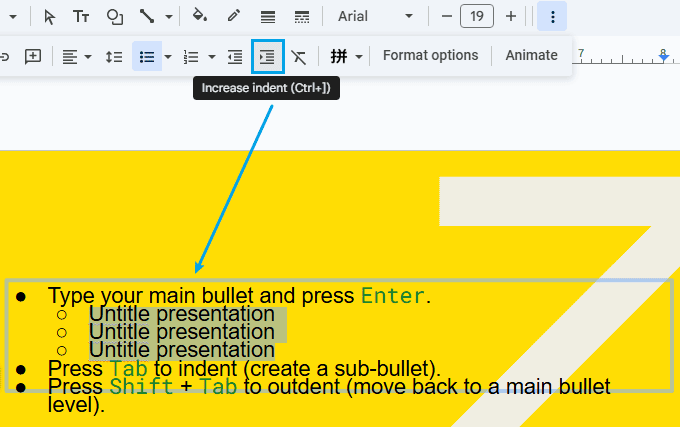
Task: Toggle the Bulleted list button
Action: (147, 56)
